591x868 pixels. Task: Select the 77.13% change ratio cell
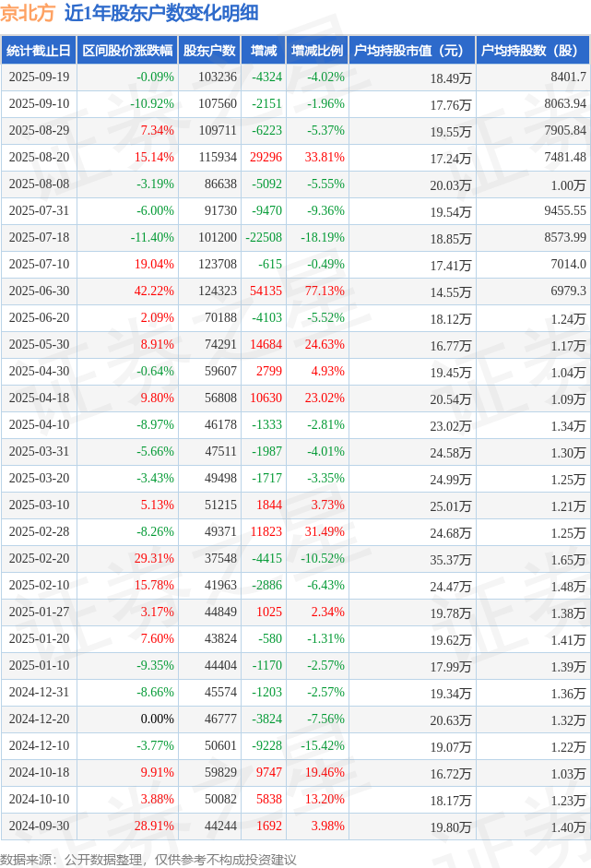324,291
